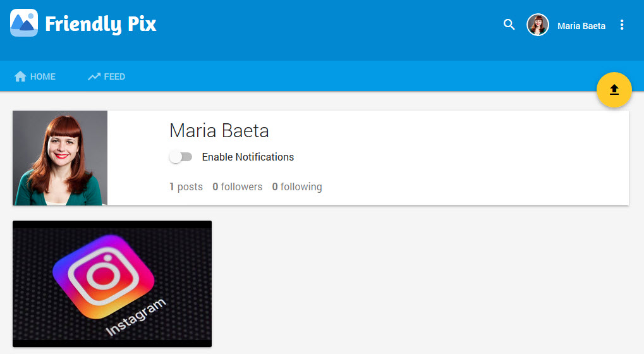Toggle the Enable Notifications switch
The image size is (644, 354).
coord(181,157)
